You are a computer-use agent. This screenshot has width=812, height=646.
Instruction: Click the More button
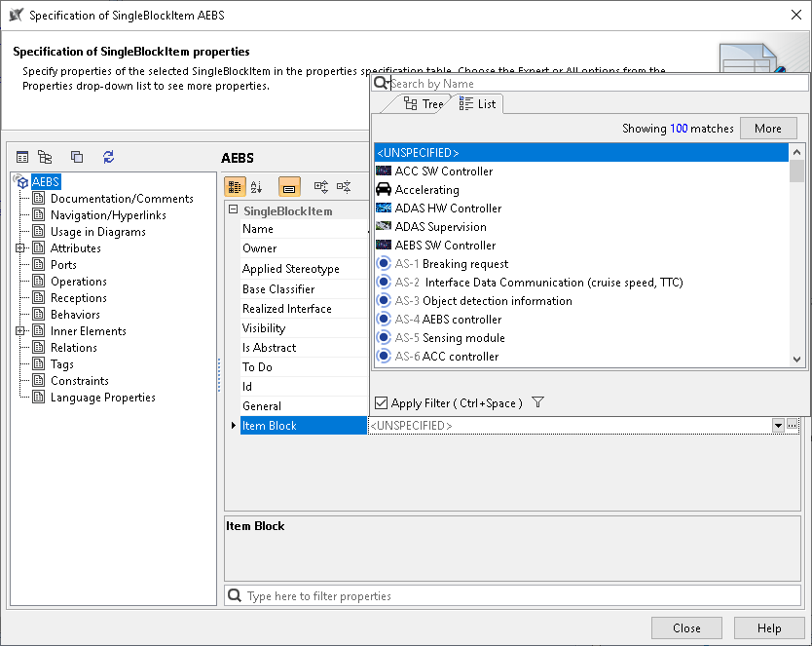[x=767, y=129]
